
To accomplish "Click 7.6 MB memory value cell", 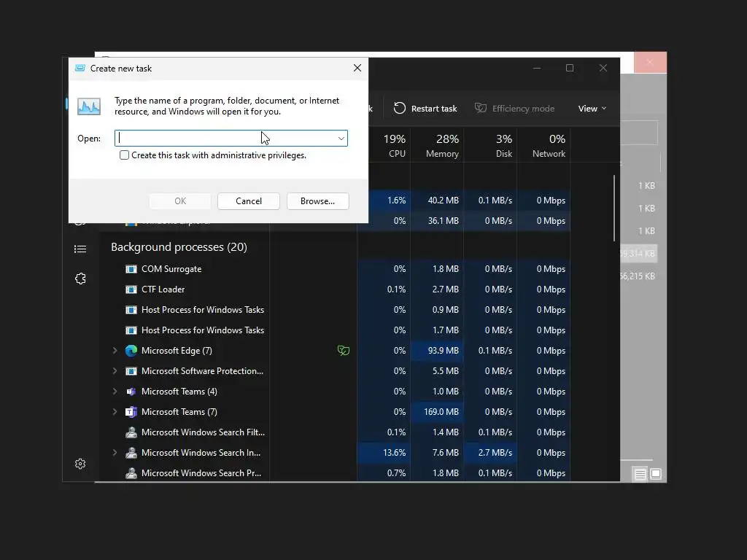I will click(437, 453).
